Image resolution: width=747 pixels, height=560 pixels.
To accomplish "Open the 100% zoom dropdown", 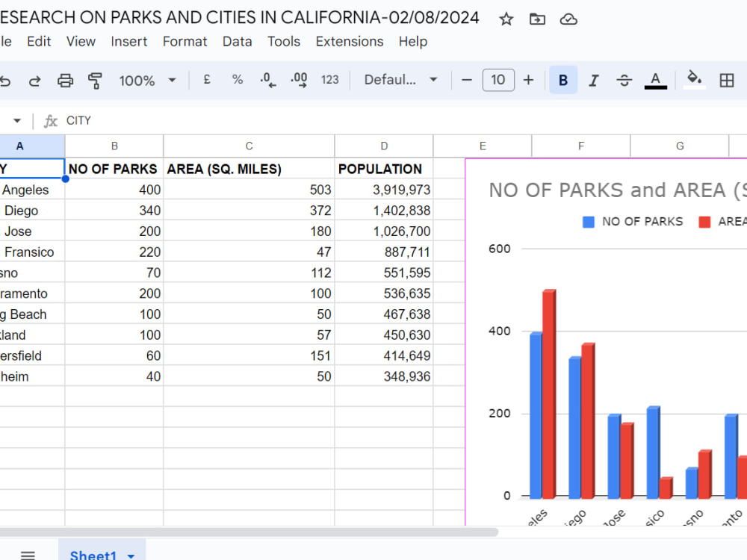I will point(147,81).
